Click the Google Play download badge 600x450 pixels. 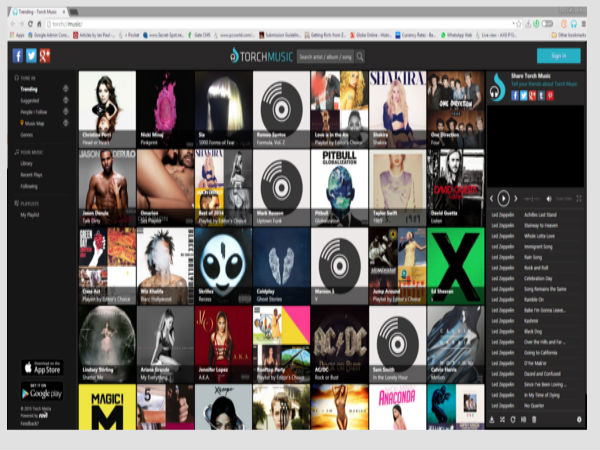coord(42,391)
